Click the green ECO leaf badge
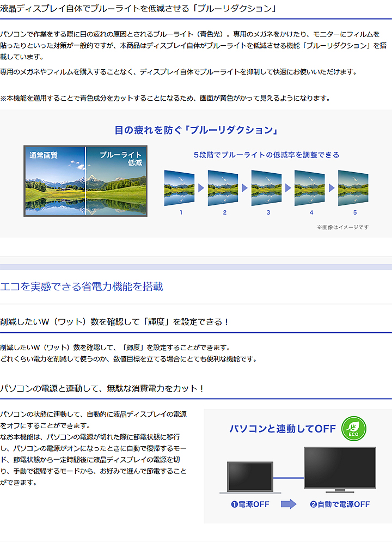 [x=354, y=429]
